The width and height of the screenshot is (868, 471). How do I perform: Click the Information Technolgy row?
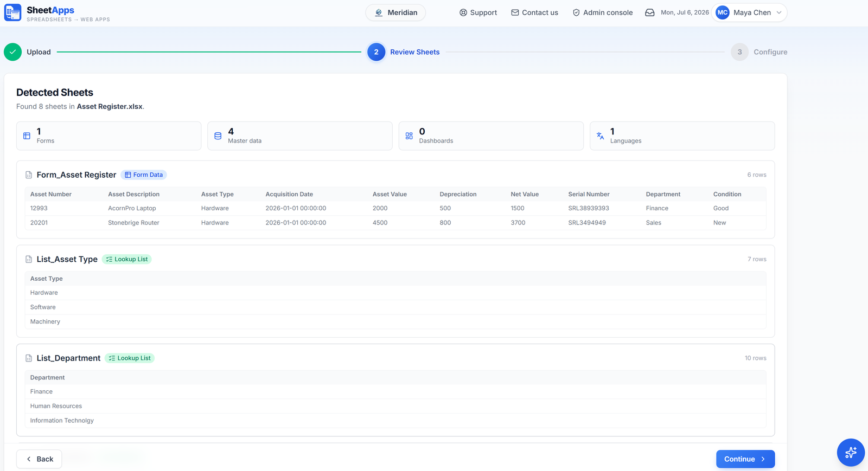point(395,421)
